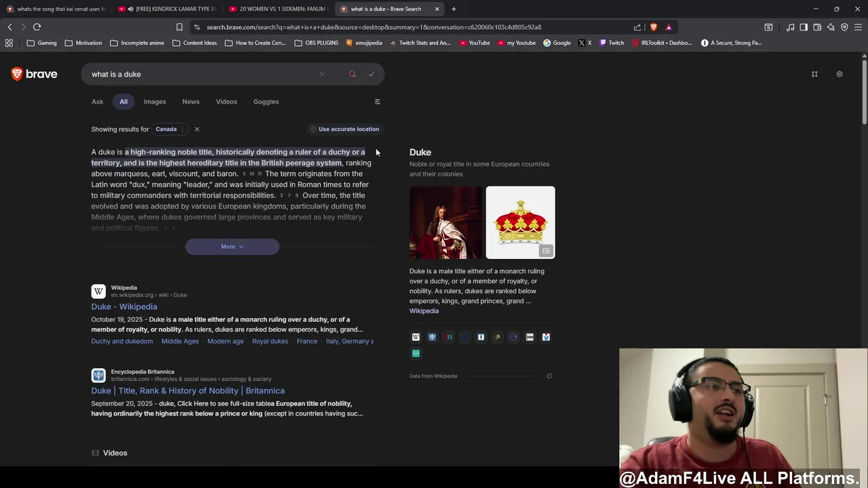Open the bookmarks apps grid icon

(x=9, y=43)
